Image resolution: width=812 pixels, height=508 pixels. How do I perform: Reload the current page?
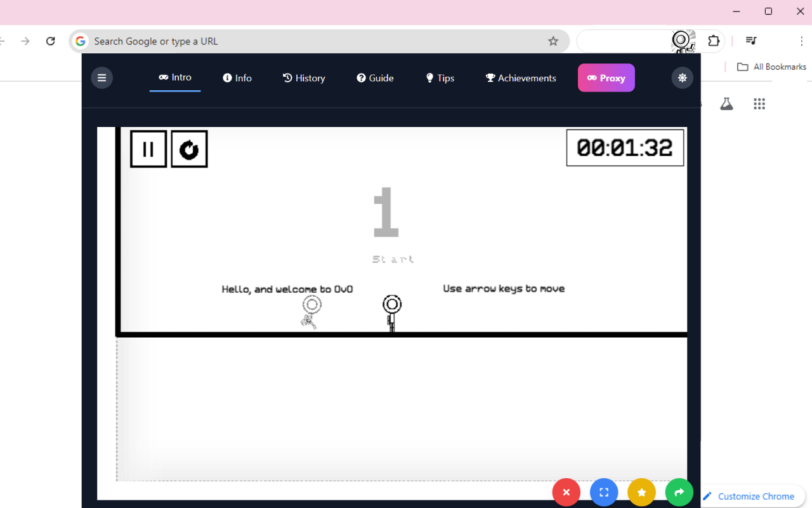tap(50, 40)
